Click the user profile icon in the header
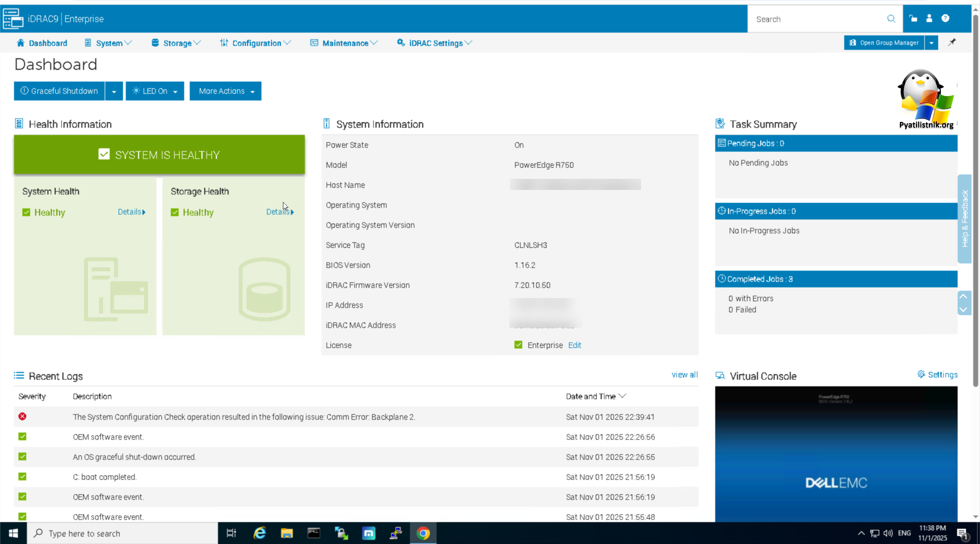This screenshot has height=544, width=980. 929,19
